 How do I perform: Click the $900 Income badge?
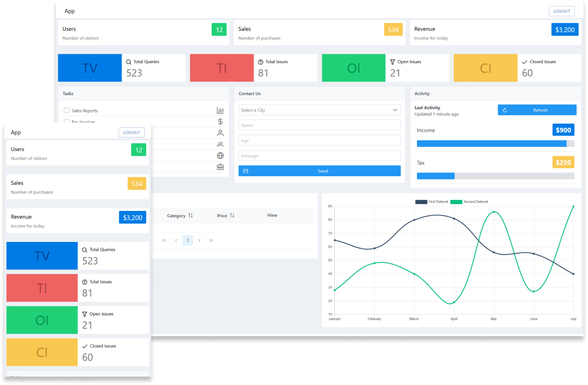[563, 130]
